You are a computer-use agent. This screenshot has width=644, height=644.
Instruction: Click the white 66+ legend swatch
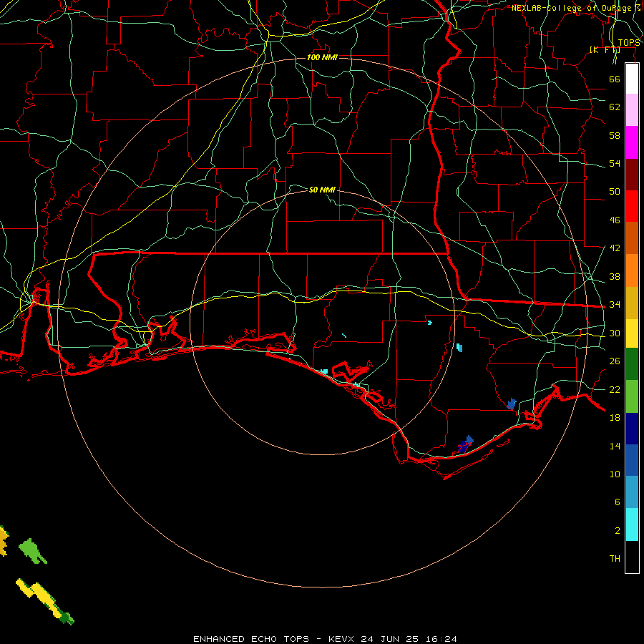click(x=632, y=79)
